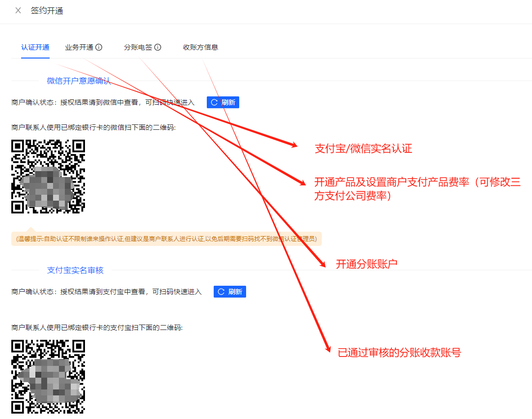Go to the 收账方信息 tab
Image resolution: width=532 pixels, height=419 pixels.
click(x=200, y=48)
